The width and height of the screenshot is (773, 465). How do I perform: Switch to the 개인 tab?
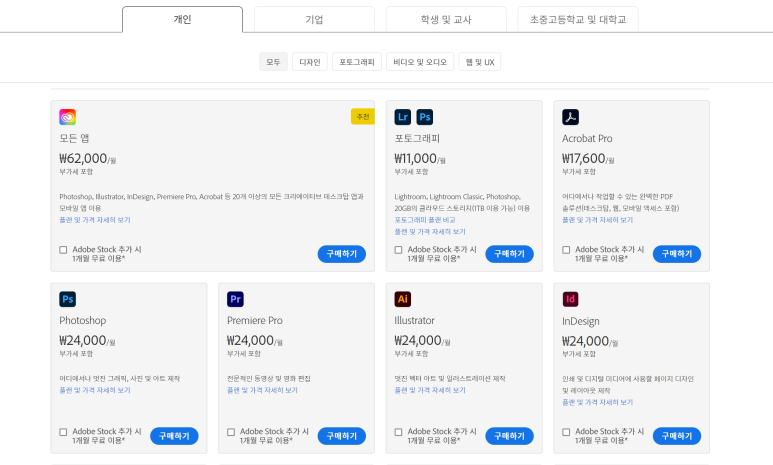tap(182, 20)
